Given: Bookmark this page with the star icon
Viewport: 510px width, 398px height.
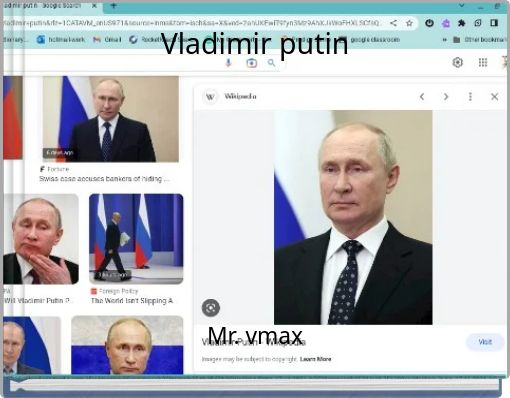Looking at the screenshot, I should [x=409, y=23].
